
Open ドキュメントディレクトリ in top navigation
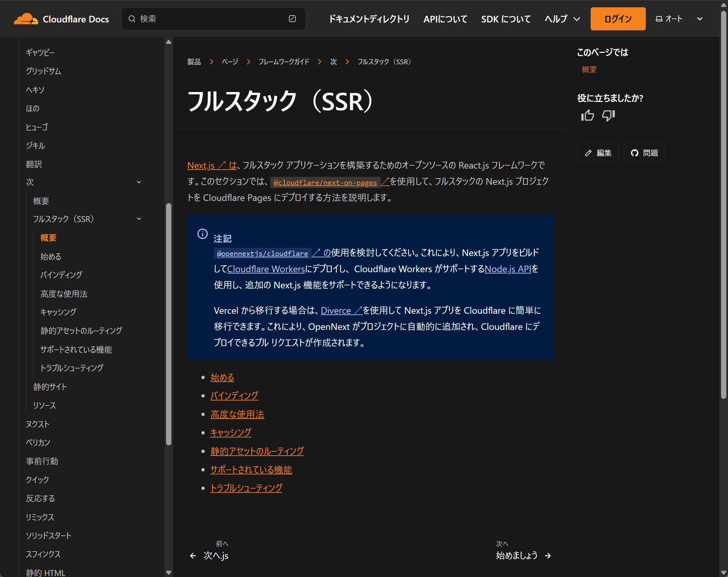pyautogui.click(x=369, y=19)
